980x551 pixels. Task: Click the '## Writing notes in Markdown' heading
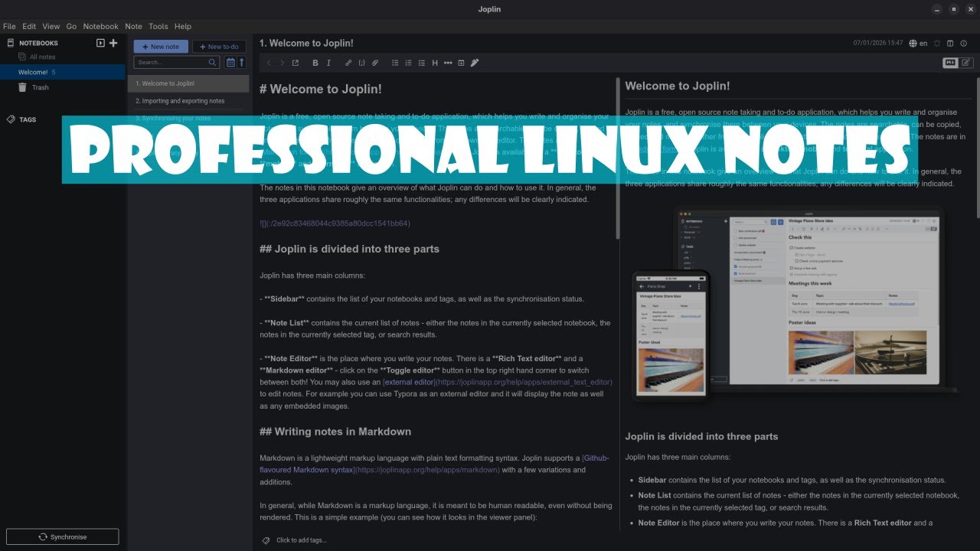[x=335, y=432]
